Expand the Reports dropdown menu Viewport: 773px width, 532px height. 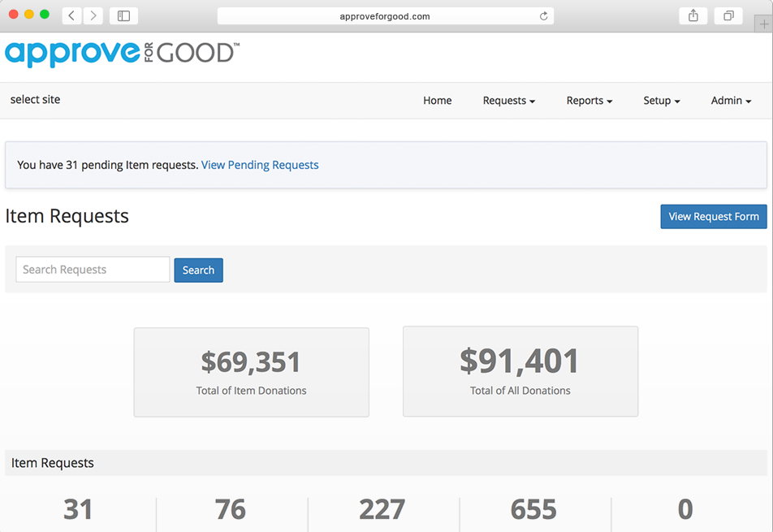point(589,101)
